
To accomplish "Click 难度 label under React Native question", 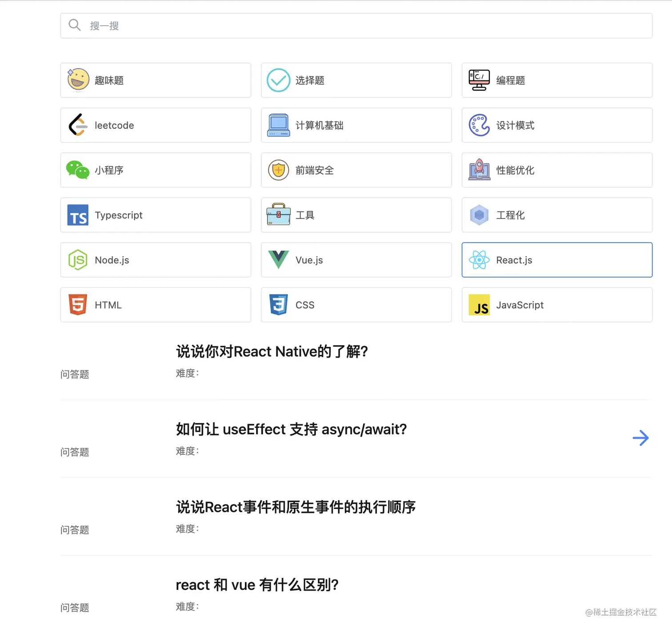I will pos(187,373).
